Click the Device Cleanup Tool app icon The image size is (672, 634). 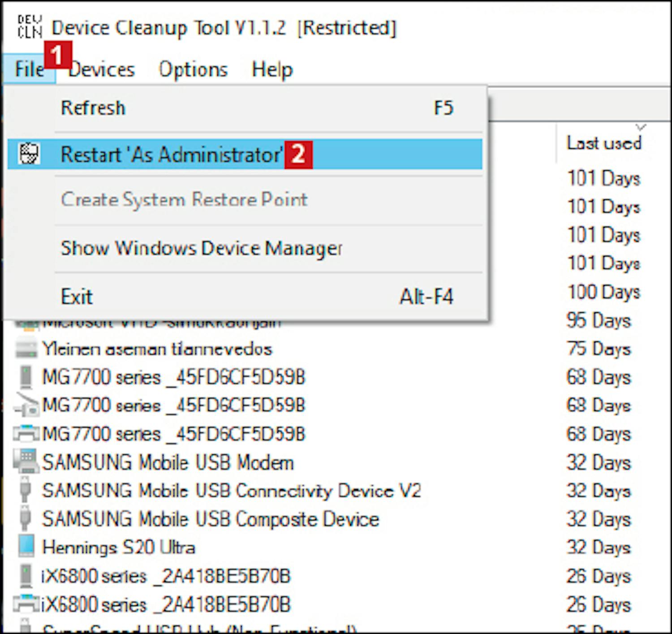pos(30,27)
